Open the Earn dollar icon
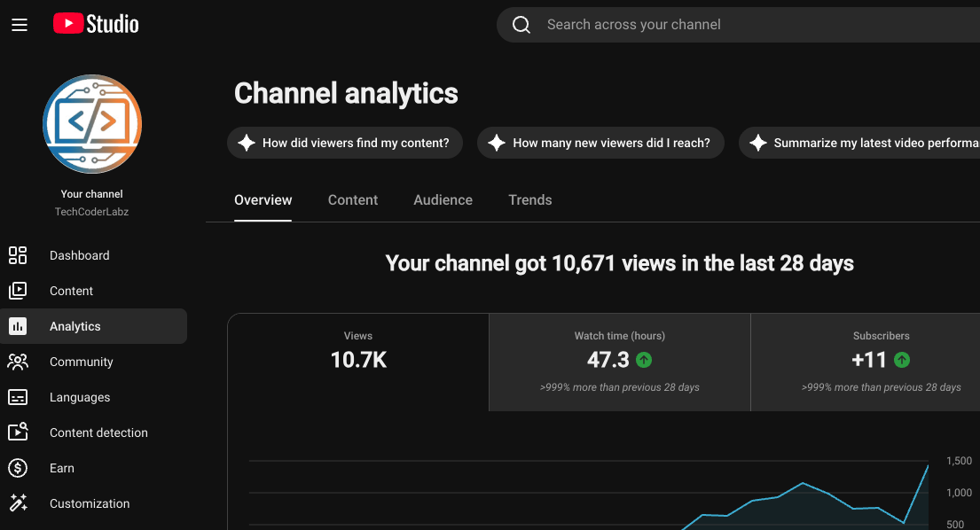The image size is (980, 530). point(18,468)
